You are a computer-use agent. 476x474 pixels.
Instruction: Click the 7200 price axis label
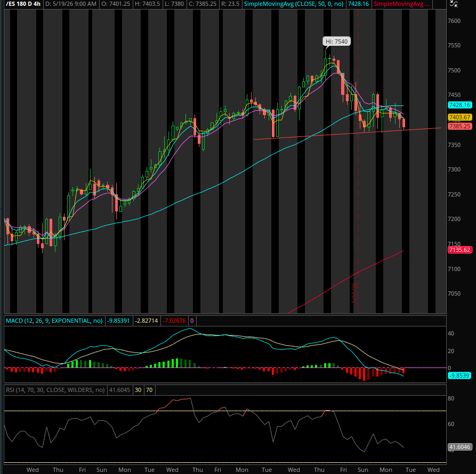454,219
